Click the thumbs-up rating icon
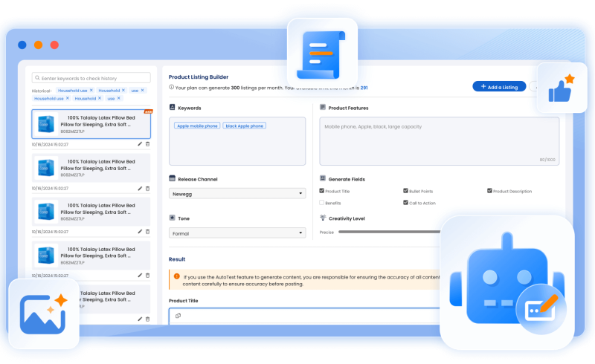This screenshot has height=364, width=595. point(561,88)
